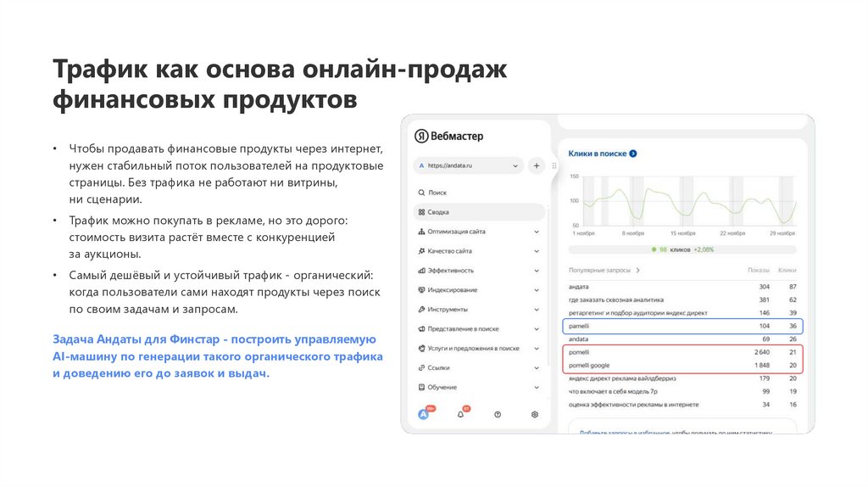
Task: Open the Клики в поиске heading link
Action: [x=598, y=154]
